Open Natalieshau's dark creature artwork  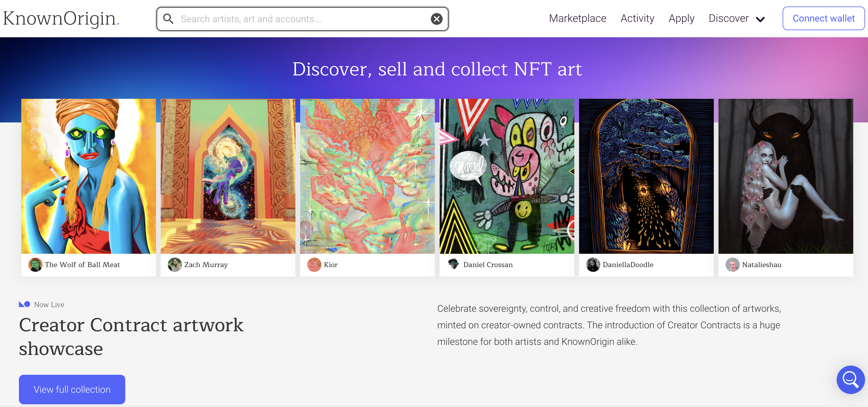(x=786, y=176)
